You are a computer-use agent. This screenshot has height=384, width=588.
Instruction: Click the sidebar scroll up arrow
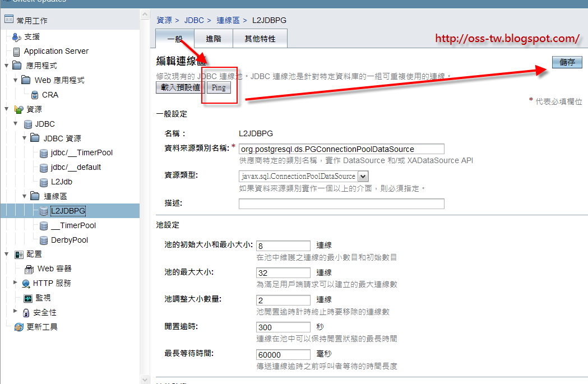[145, 15]
